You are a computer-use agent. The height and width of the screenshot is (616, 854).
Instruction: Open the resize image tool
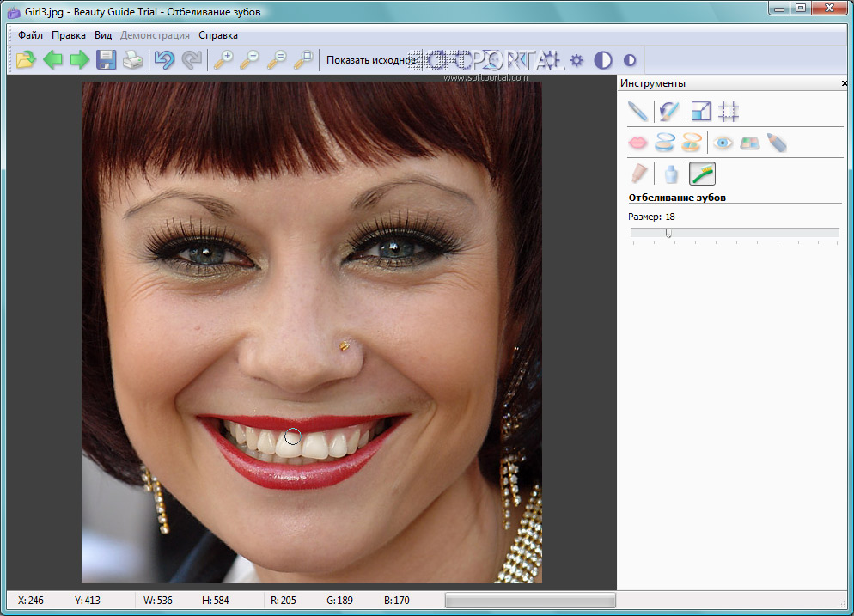click(701, 111)
